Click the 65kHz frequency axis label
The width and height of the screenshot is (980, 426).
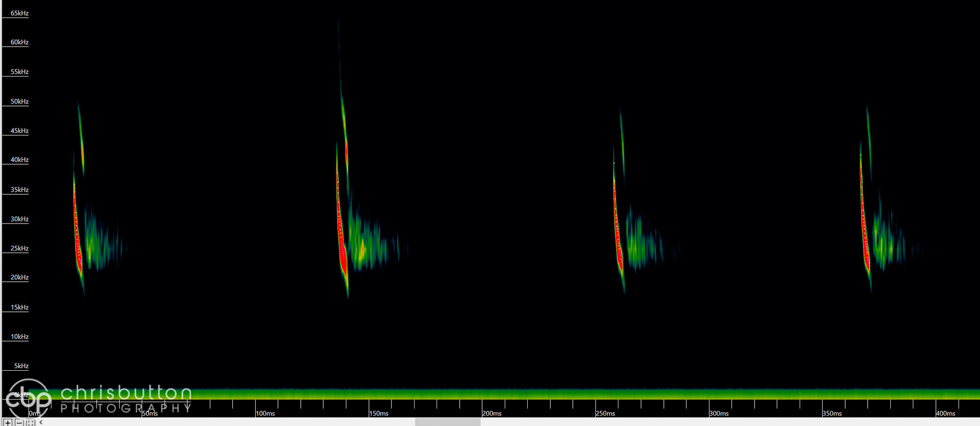point(20,13)
